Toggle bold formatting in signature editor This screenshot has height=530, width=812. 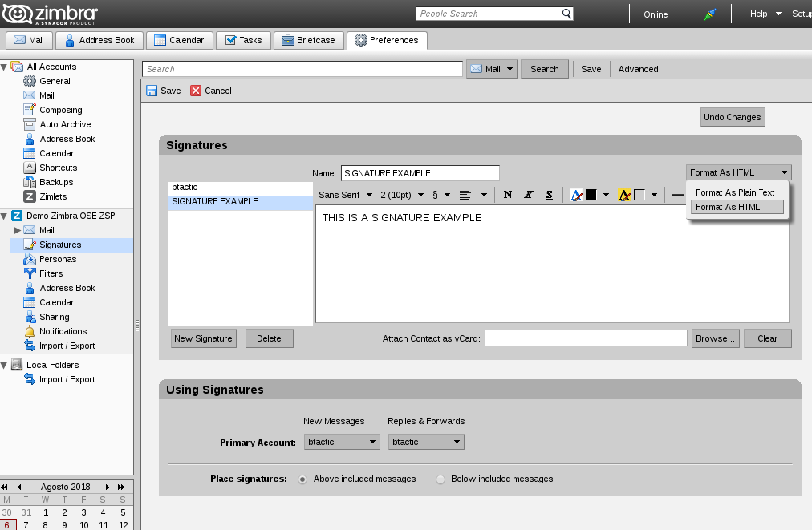pos(508,195)
